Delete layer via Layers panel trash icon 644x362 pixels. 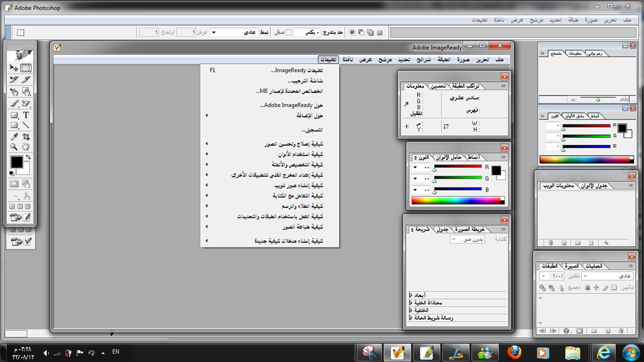[621, 331]
